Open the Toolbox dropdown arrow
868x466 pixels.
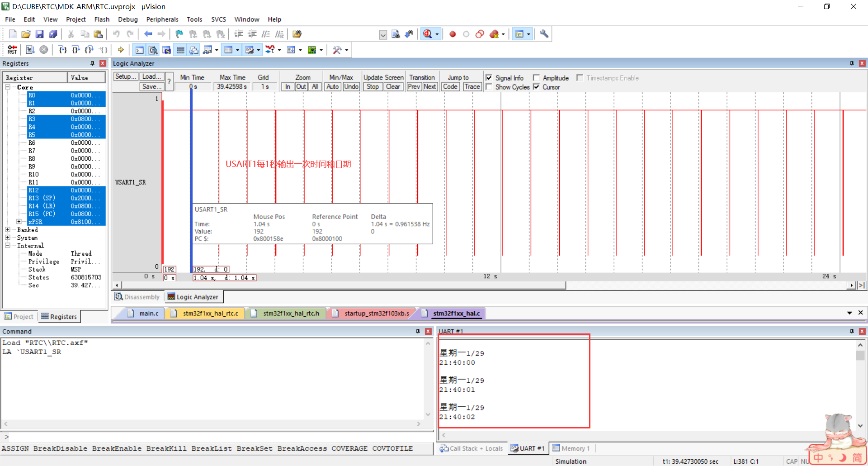347,50
